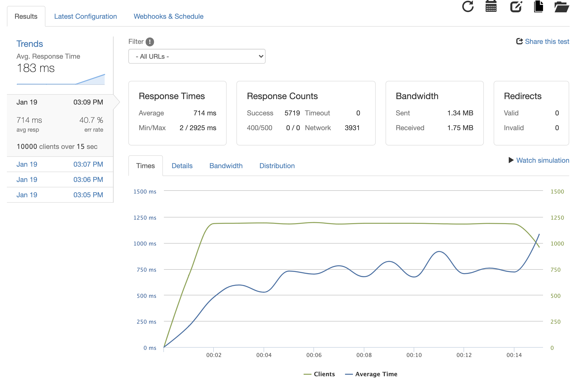Click the refresh/re-run test icon
The image size is (584, 392).
click(x=468, y=6)
